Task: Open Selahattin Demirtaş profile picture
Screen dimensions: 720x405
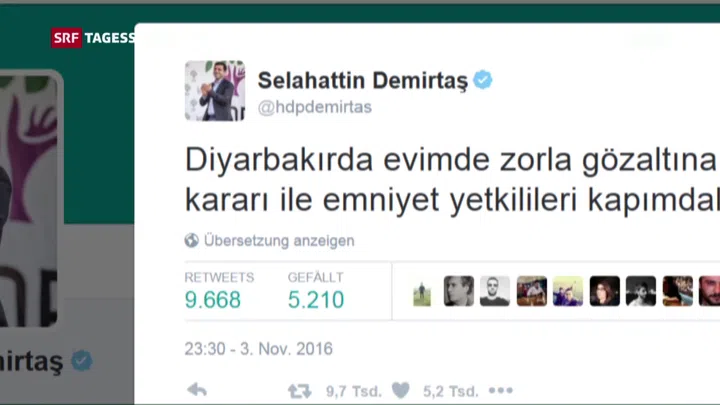Action: coord(215,91)
